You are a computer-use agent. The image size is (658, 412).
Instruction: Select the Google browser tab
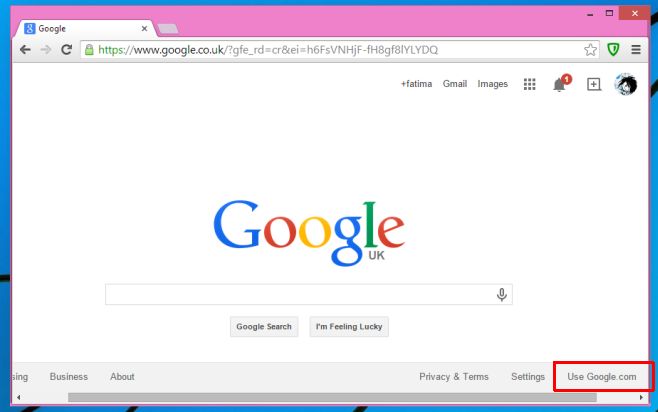(x=86, y=29)
